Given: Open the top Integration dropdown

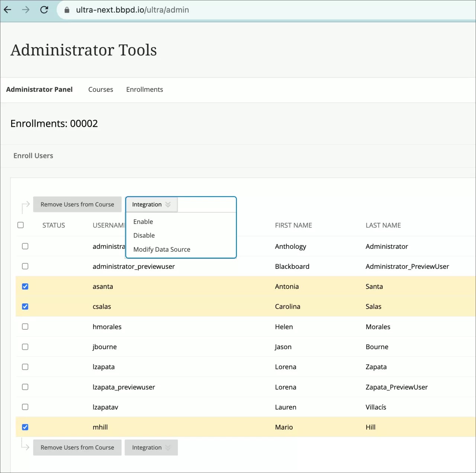Looking at the screenshot, I should coord(151,204).
